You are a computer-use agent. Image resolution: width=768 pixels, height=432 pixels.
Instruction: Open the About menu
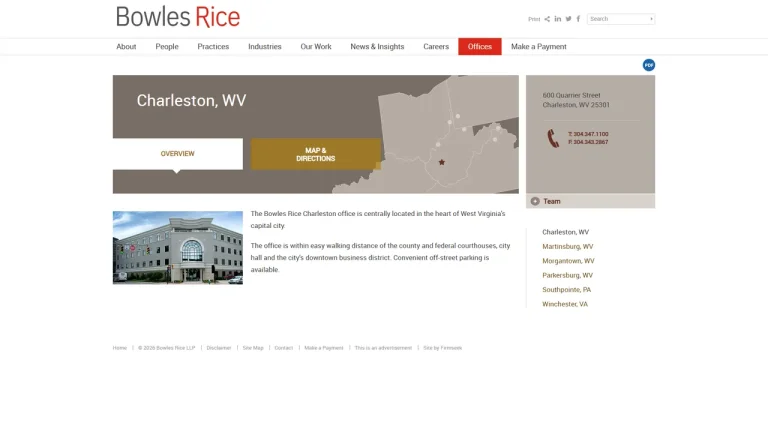coord(126,47)
